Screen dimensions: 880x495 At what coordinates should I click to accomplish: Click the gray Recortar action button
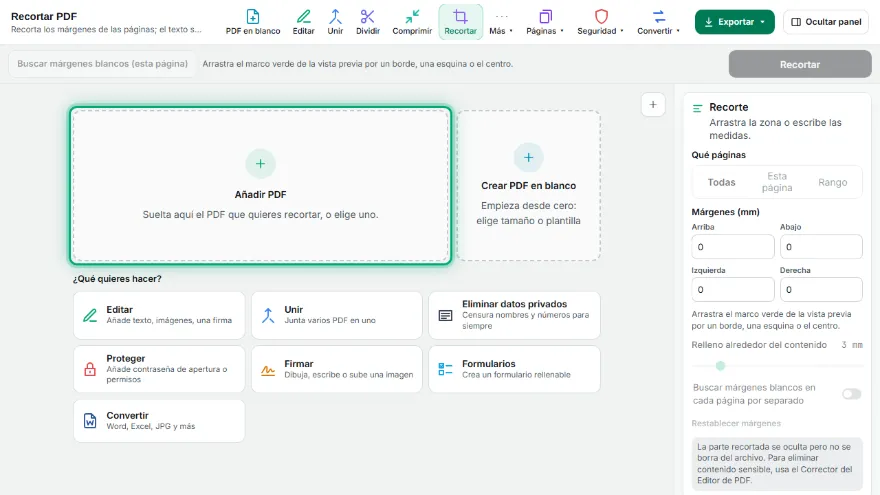pyautogui.click(x=800, y=64)
